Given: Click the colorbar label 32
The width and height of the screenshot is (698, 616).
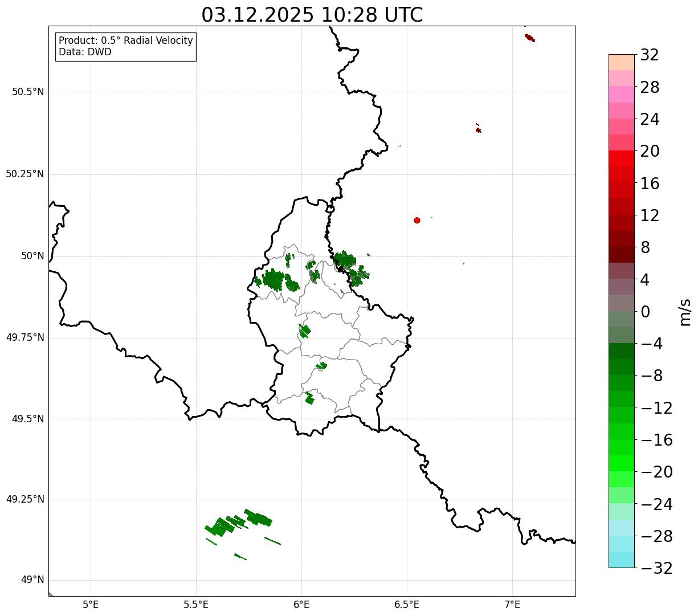Looking at the screenshot, I should 650,55.
